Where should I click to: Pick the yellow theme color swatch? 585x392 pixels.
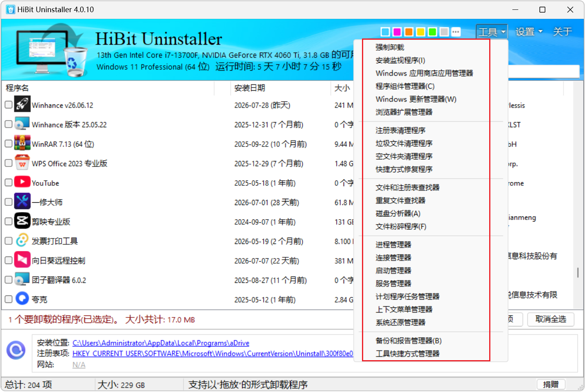pyautogui.click(x=420, y=32)
